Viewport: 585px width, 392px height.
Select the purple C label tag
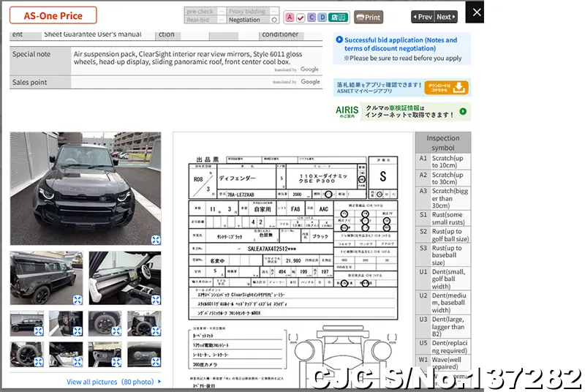[312, 17]
